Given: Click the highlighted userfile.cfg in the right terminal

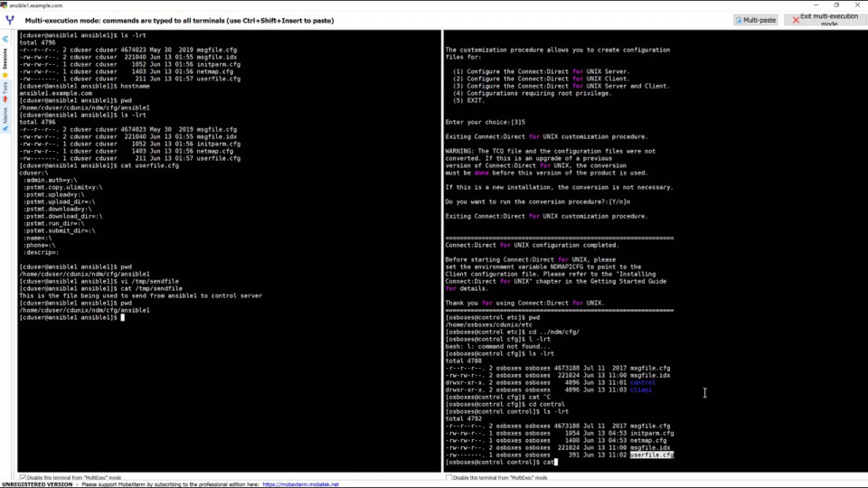Looking at the screenshot, I should tap(652, 455).
